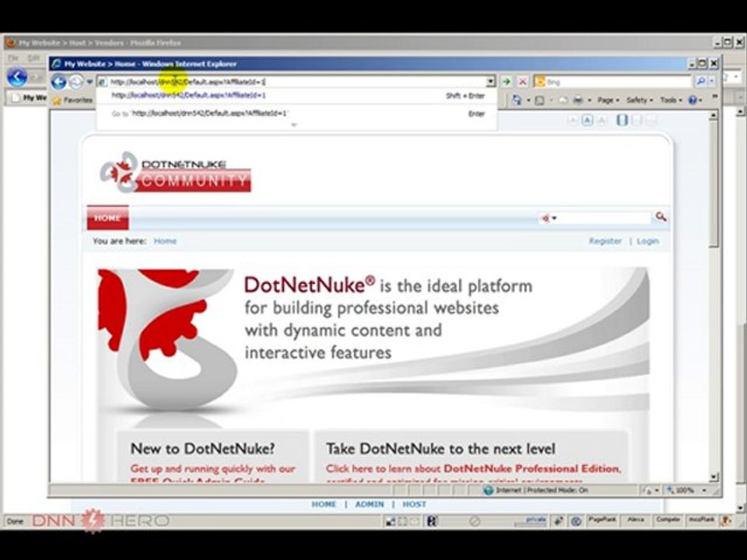Open the search provider dropdown arrow
The height and width of the screenshot is (560, 747).
[x=711, y=82]
